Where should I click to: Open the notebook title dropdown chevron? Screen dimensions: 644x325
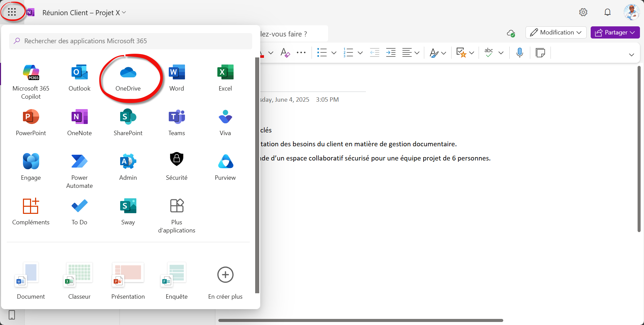[124, 12]
